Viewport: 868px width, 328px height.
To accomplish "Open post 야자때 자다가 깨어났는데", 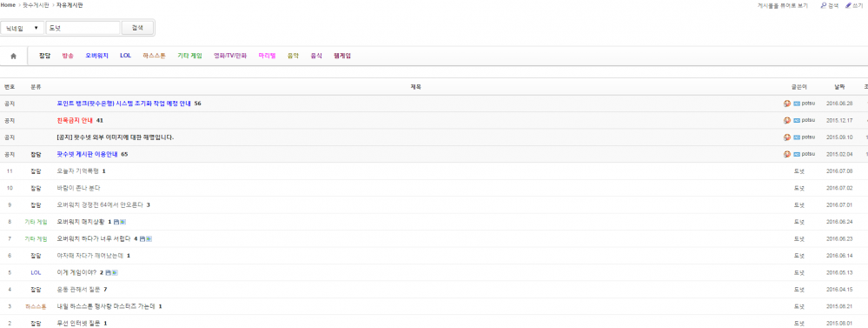I will 90,256.
